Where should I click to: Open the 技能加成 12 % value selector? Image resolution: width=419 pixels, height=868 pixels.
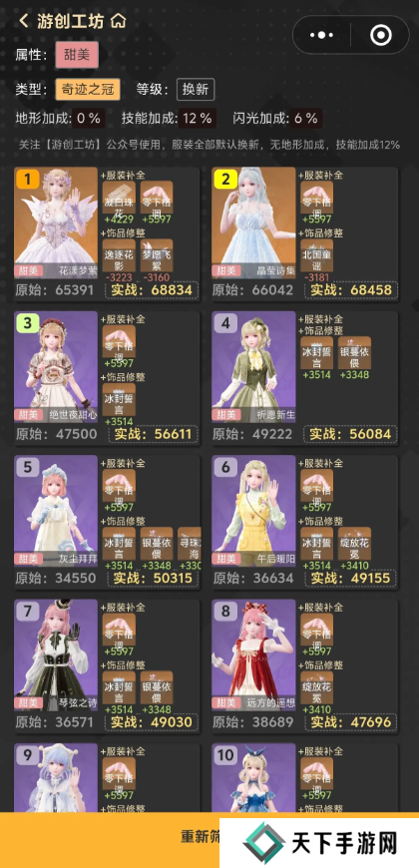198,118
